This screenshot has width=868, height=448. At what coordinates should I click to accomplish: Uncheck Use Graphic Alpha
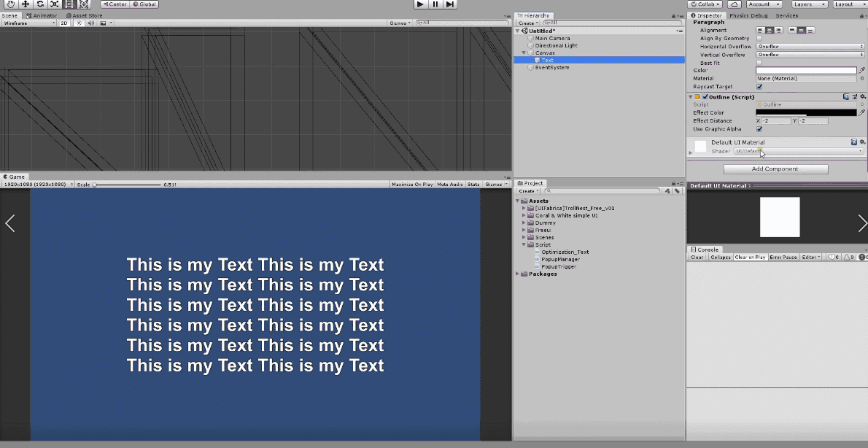tap(759, 129)
